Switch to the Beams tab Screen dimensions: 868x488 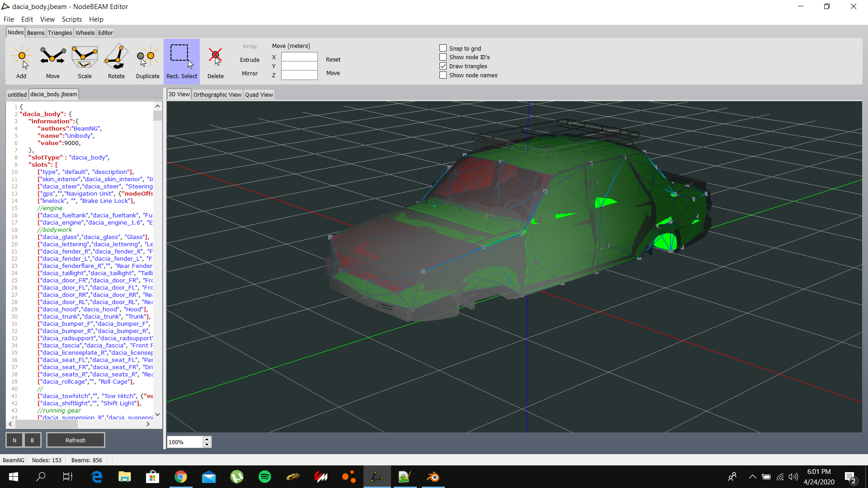pos(36,33)
